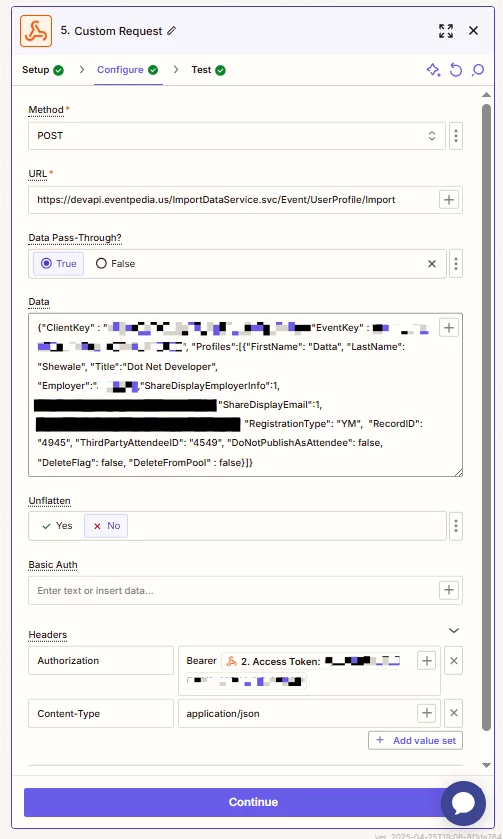503x839 pixels.
Task: Click the Continue button
Action: pyautogui.click(x=253, y=802)
